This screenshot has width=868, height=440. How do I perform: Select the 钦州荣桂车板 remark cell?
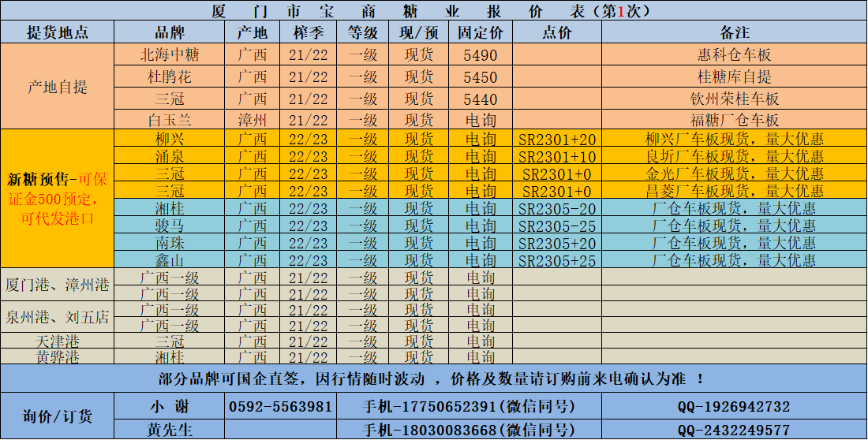tap(734, 99)
